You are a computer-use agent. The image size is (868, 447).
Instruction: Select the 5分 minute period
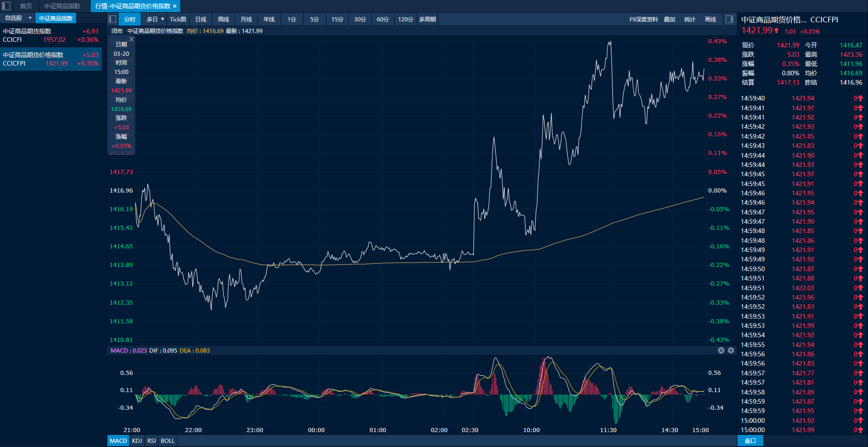(315, 19)
